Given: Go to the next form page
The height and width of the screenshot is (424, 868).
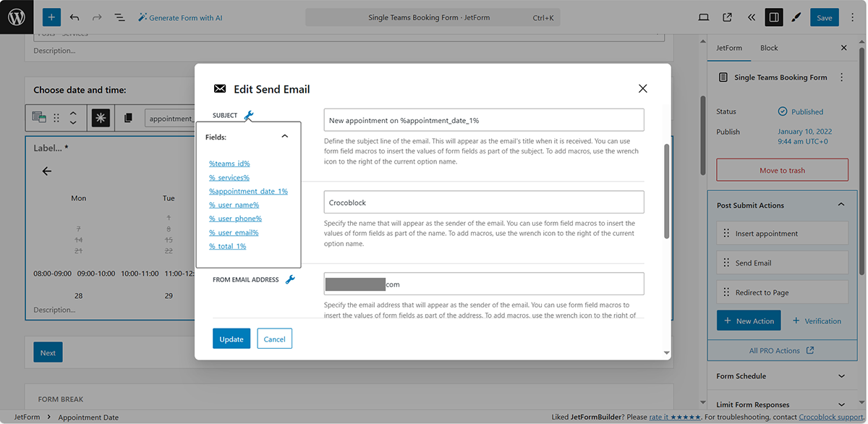Looking at the screenshot, I should pos(48,352).
